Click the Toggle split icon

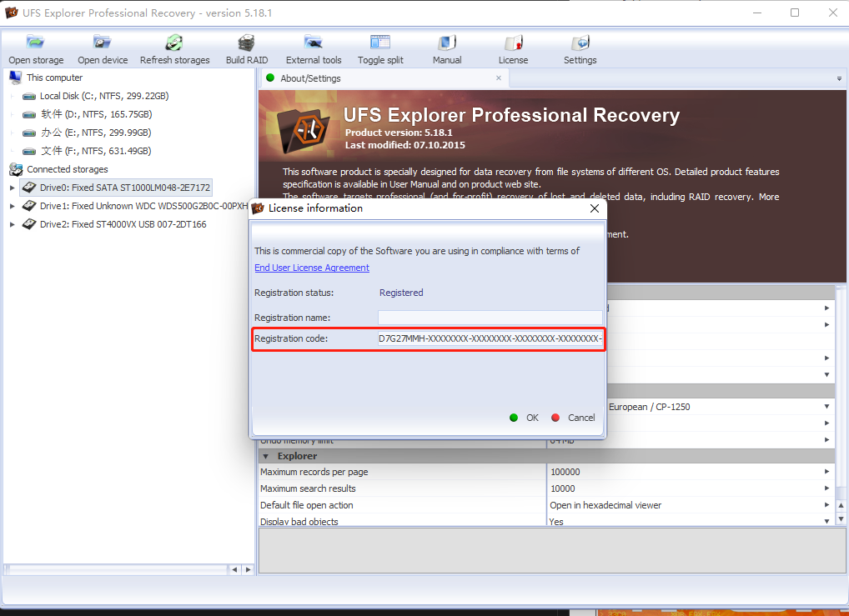[380, 43]
